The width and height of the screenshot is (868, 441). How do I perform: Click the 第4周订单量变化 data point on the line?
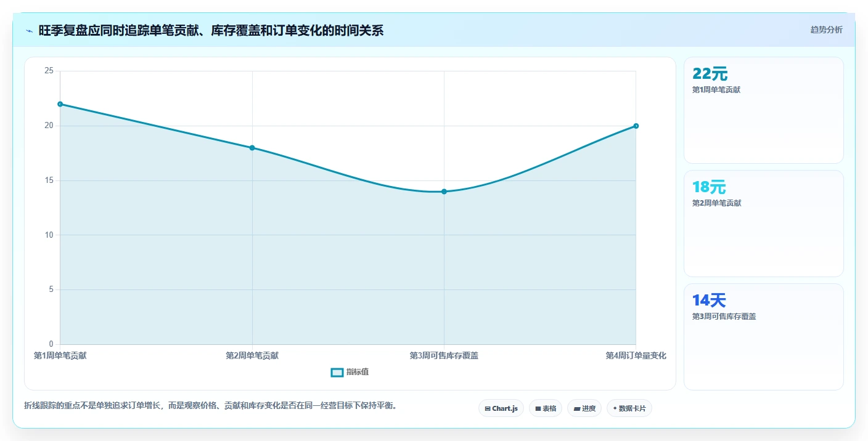(x=636, y=126)
